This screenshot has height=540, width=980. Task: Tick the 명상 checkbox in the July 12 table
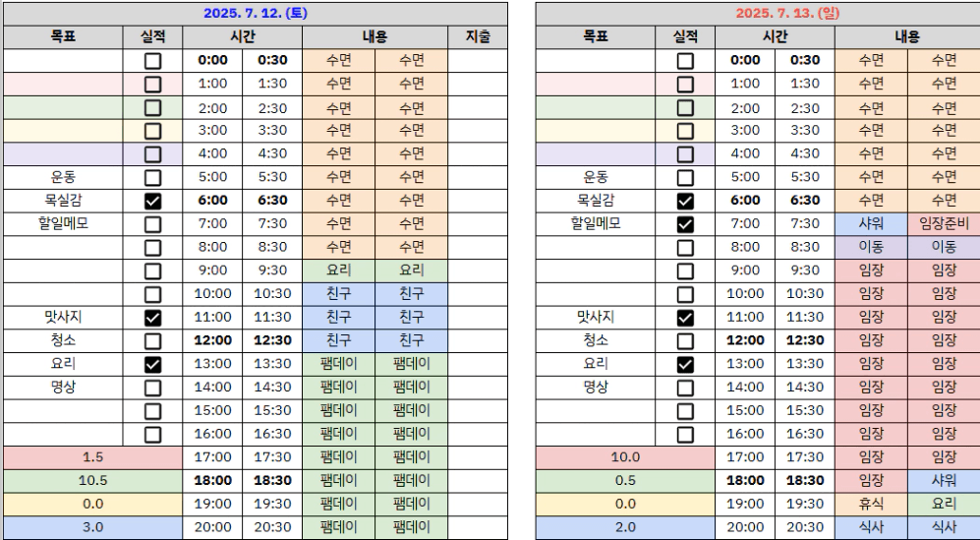152,388
